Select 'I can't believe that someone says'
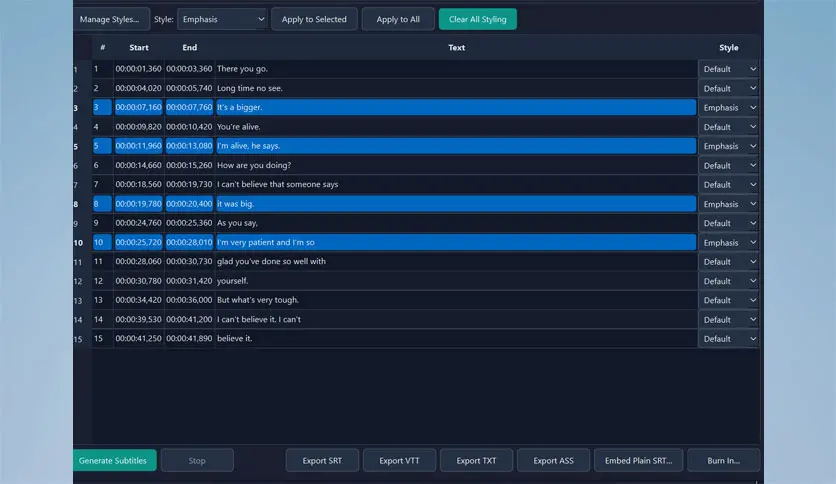Screen dimensions: 836x484 click(x=277, y=184)
